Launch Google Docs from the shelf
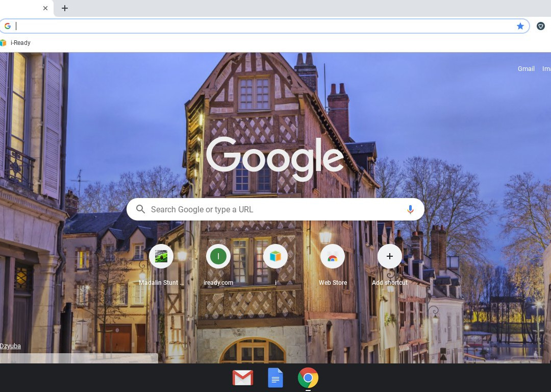The width and height of the screenshot is (551, 392). click(x=275, y=378)
